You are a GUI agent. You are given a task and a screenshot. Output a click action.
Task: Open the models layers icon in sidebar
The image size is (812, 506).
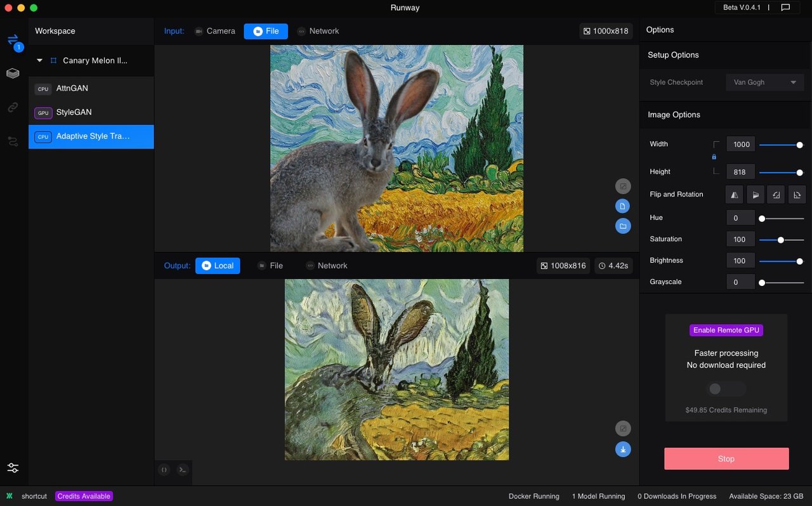[x=13, y=74]
